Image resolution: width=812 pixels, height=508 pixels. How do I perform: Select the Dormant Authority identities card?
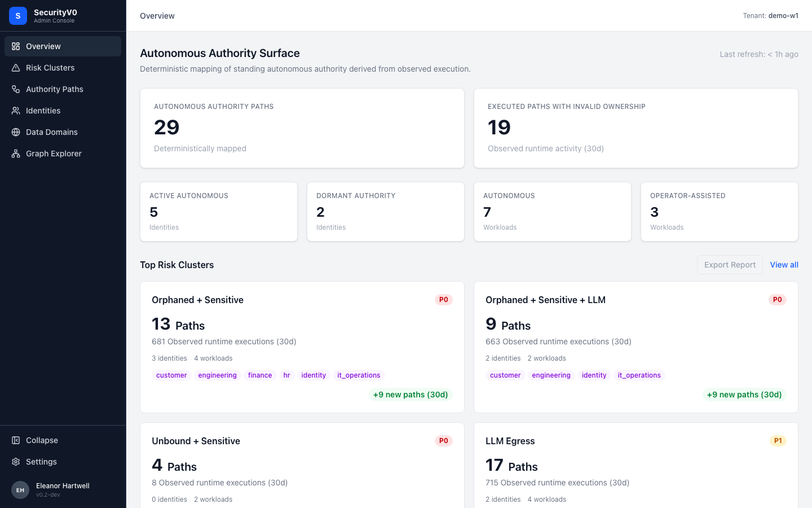(386, 212)
